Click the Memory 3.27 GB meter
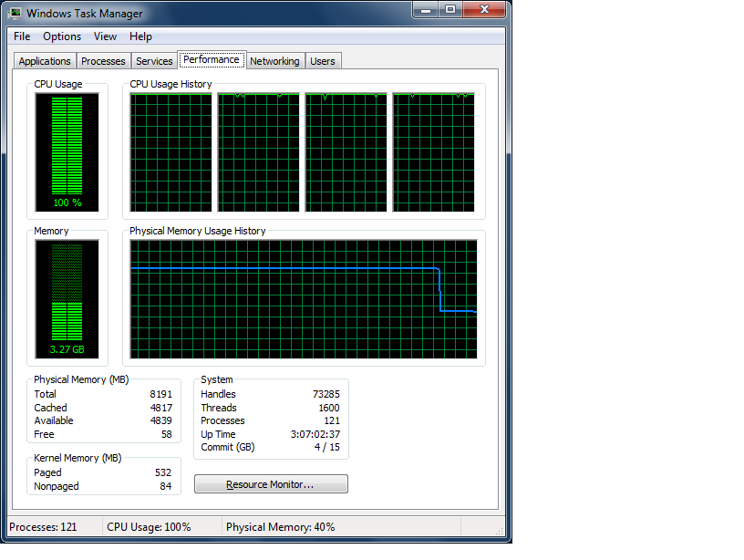The height and width of the screenshot is (560, 744). pos(67,299)
